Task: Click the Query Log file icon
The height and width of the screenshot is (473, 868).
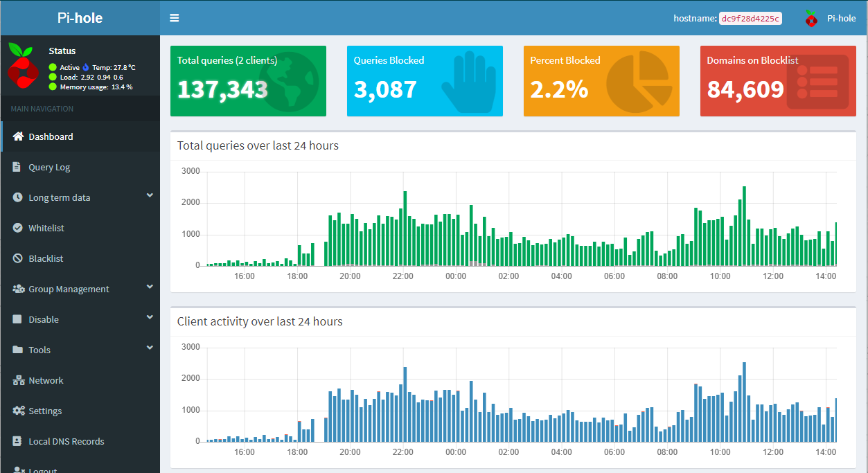Action: (x=17, y=167)
